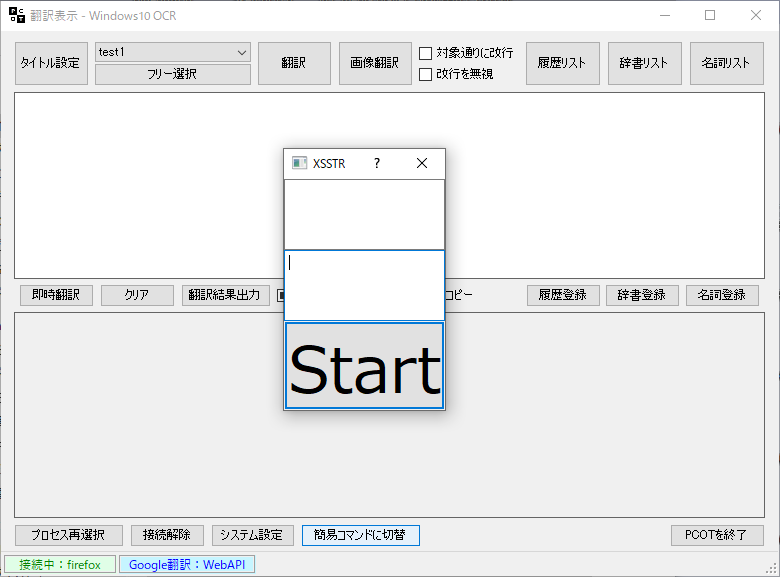Focus the lower text box in XSSTR
This screenshot has height=577, width=780.
coord(364,286)
